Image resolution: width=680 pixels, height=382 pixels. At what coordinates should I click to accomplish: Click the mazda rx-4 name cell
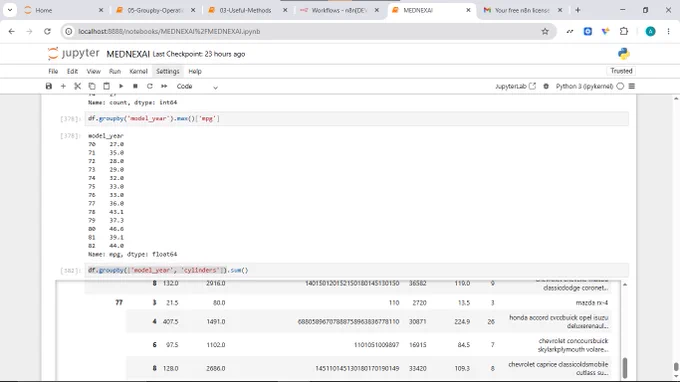592,303
